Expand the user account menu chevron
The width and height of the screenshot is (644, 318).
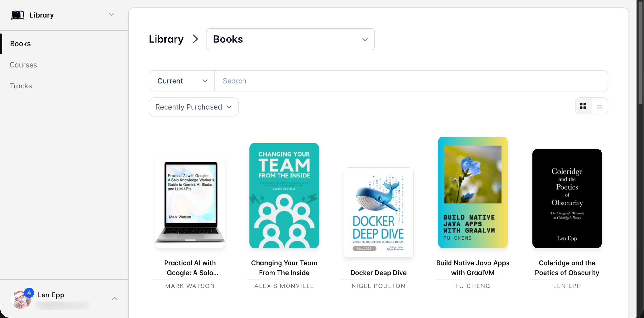[115, 299]
